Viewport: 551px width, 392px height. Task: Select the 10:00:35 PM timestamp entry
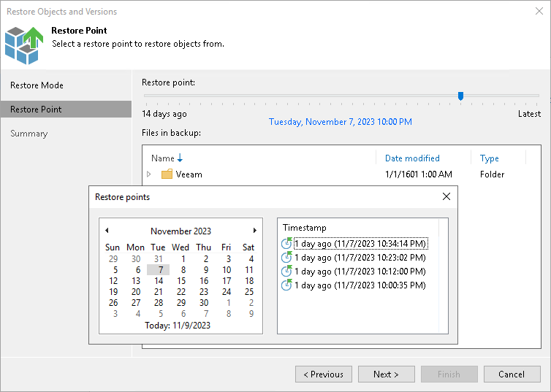(x=360, y=285)
